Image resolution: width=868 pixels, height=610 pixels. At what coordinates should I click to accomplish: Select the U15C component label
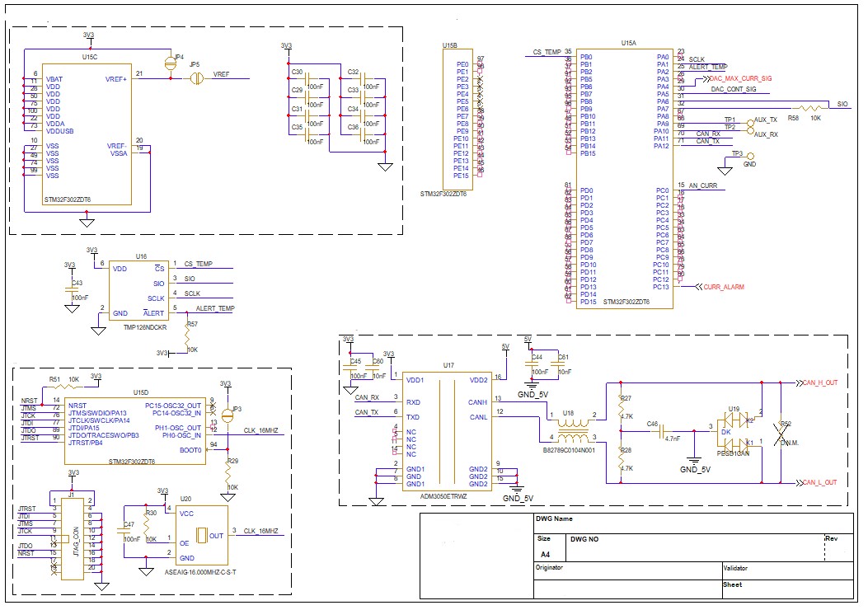click(x=90, y=57)
